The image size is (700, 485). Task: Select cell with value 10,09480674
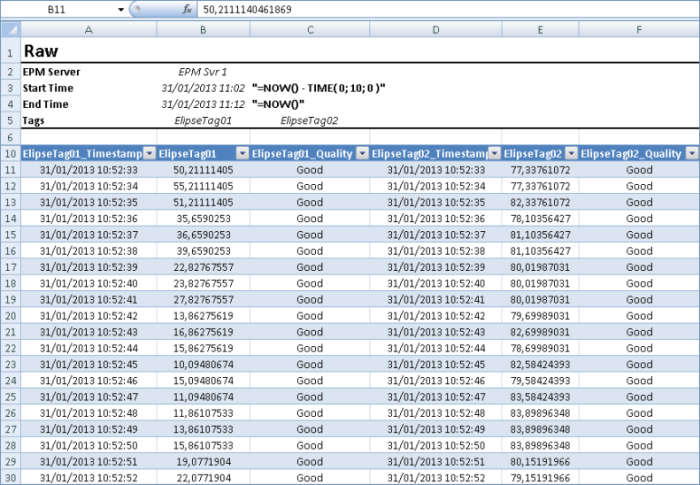203,364
